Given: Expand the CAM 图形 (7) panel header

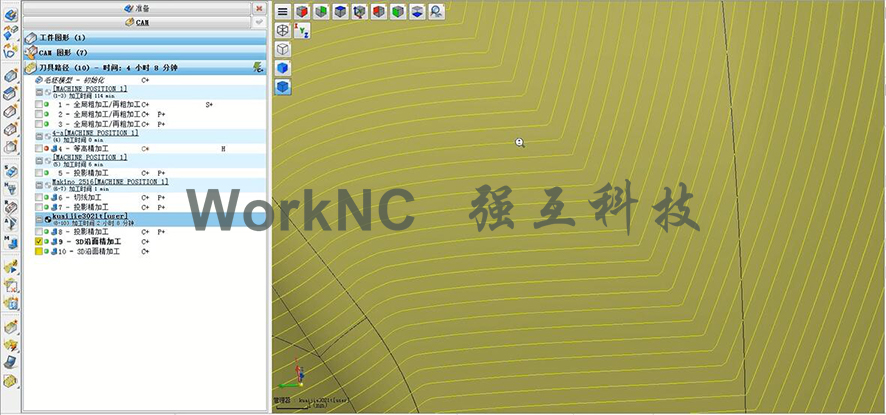Looking at the screenshot, I should coord(145,53).
